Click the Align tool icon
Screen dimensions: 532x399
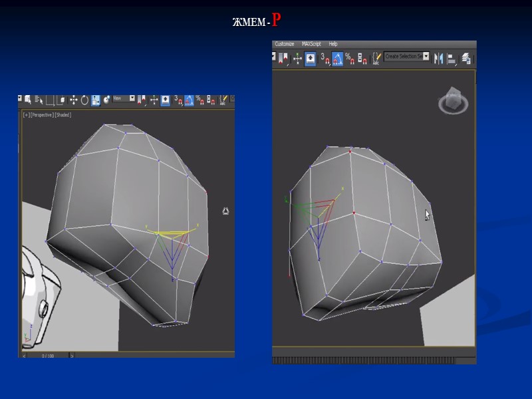pos(452,59)
